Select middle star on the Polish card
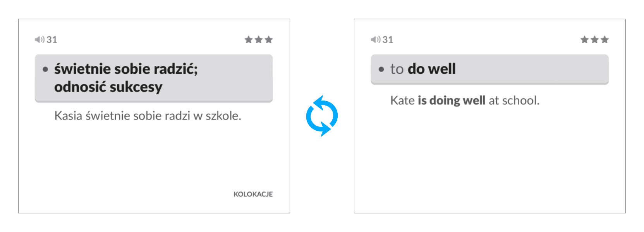The height and width of the screenshot is (232, 644). click(x=259, y=40)
